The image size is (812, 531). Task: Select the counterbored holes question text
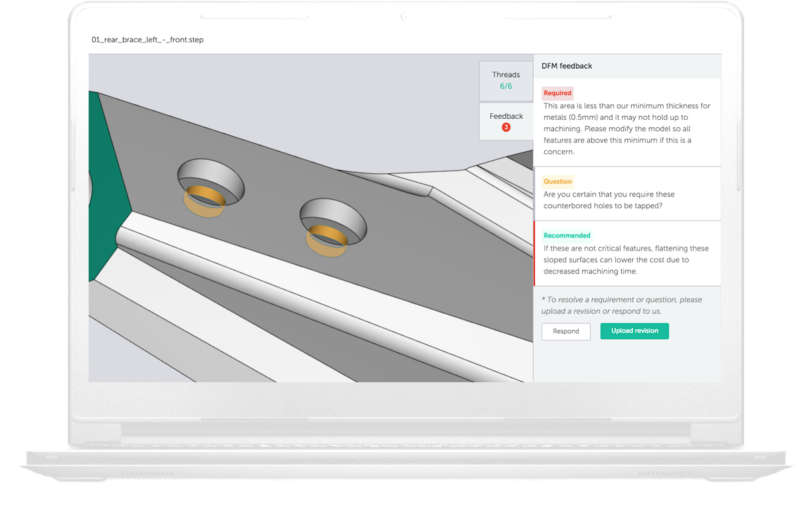[x=609, y=200]
